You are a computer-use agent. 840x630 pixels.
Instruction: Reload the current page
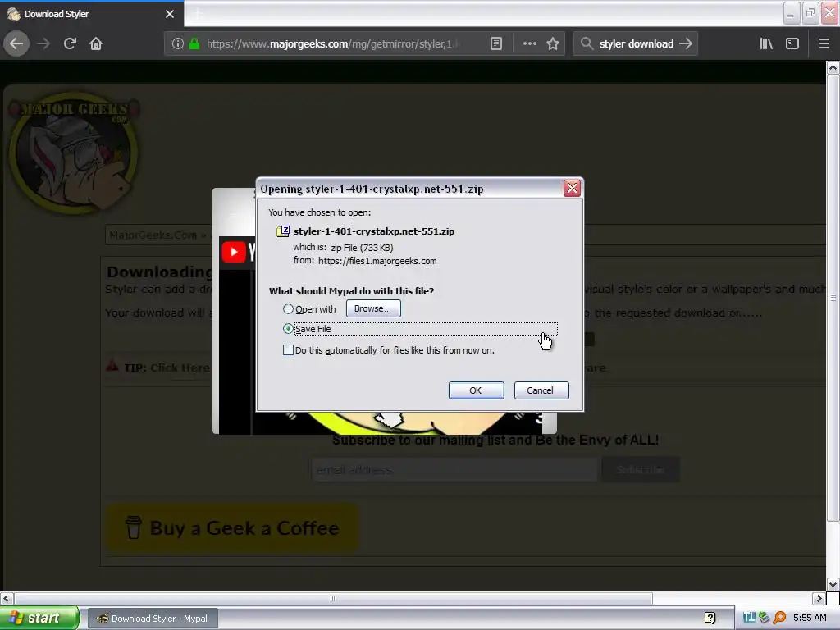pos(70,44)
